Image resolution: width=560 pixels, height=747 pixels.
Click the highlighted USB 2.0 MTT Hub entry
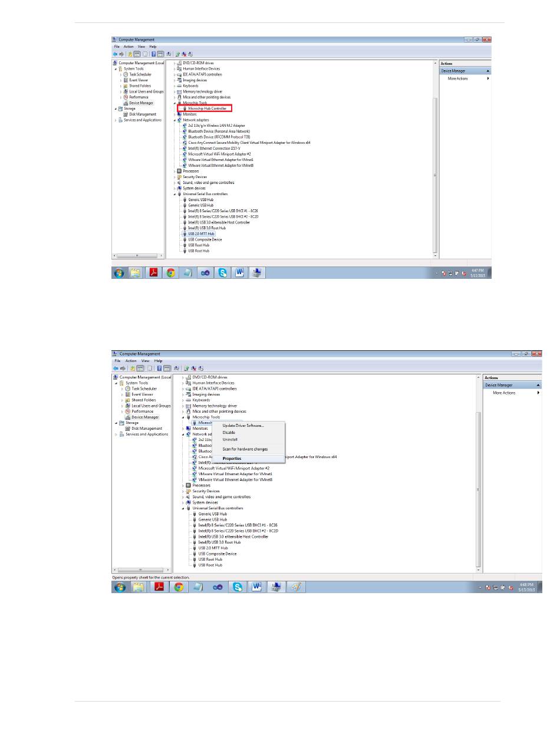(201, 233)
